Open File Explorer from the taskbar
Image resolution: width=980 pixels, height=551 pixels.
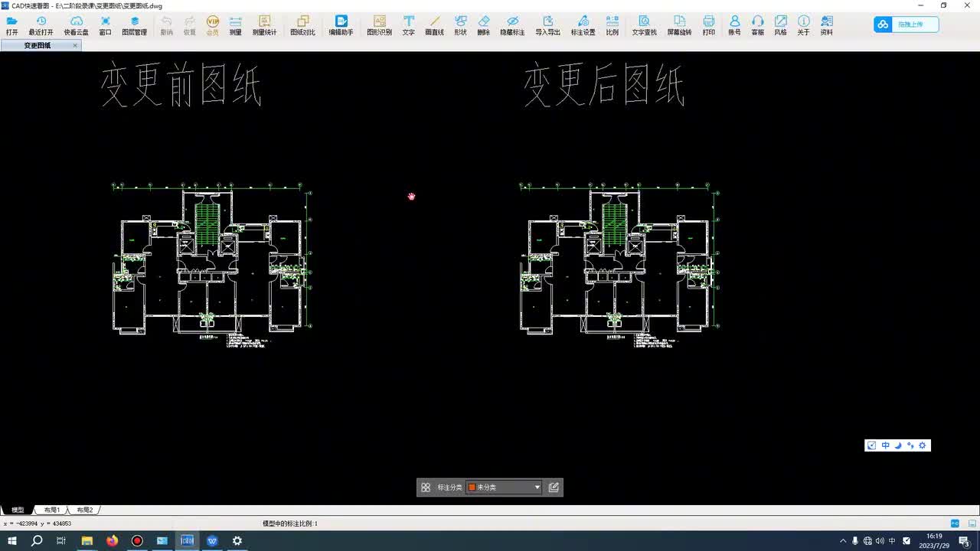(87, 540)
